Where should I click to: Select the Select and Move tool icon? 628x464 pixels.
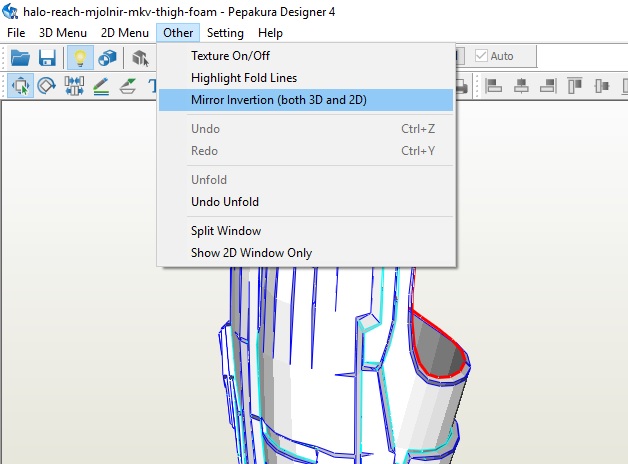coord(20,86)
